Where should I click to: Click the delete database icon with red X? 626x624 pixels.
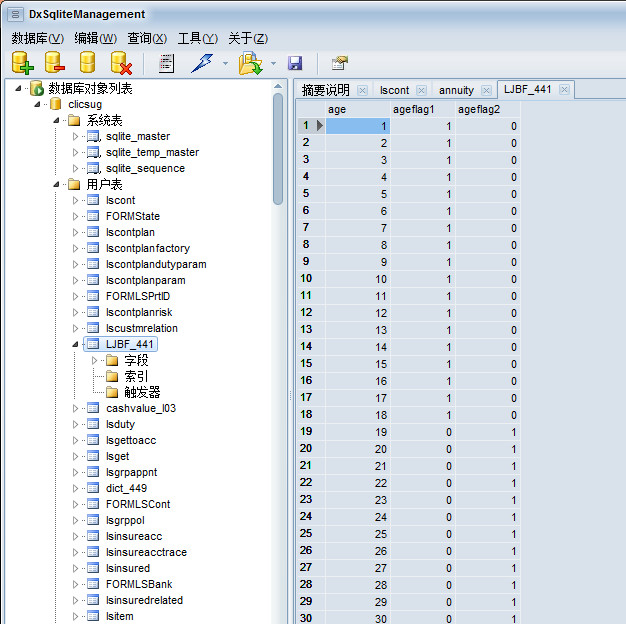point(121,63)
